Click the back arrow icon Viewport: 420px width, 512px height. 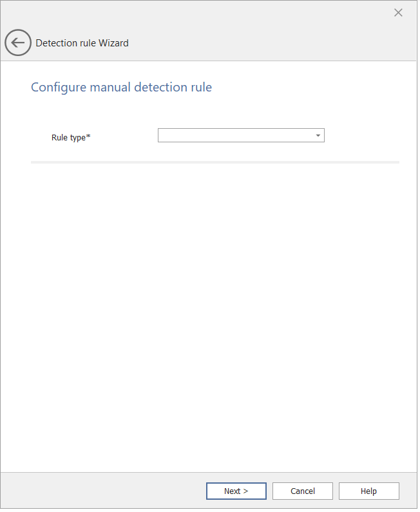click(18, 43)
